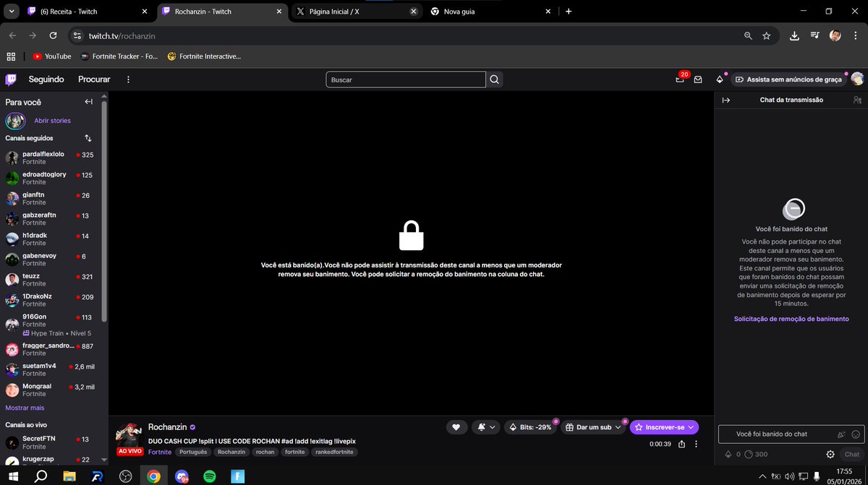Open chat settings gear icon
Viewport: 868px width, 485px height.
(x=830, y=454)
